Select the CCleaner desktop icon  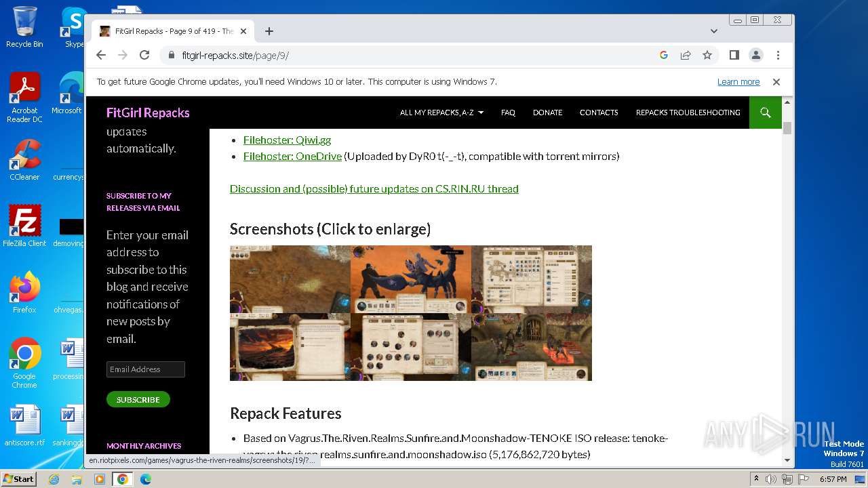pos(24,161)
